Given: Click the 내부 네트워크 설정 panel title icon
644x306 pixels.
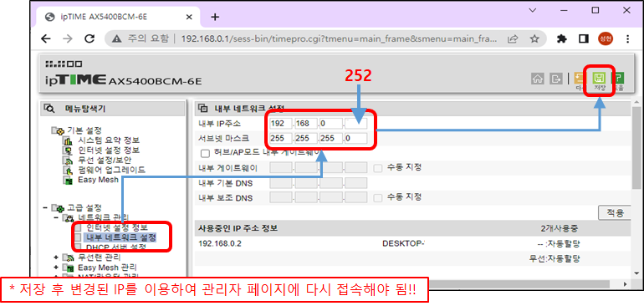Looking at the screenshot, I should click(x=203, y=109).
